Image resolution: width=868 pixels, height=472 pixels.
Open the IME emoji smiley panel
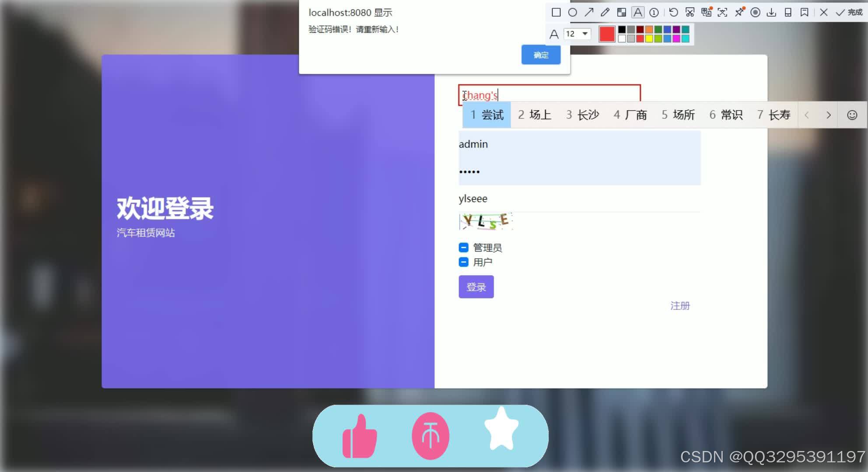point(852,115)
